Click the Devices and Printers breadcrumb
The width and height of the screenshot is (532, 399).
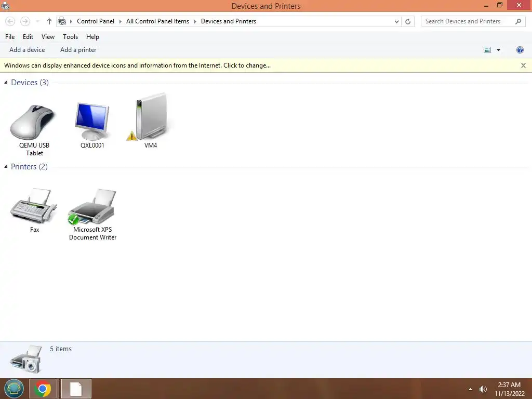pos(229,21)
